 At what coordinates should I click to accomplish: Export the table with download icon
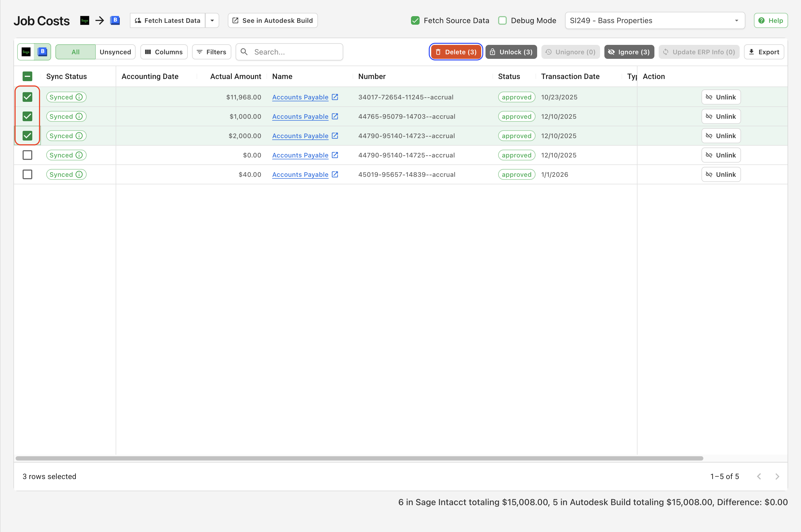pyautogui.click(x=764, y=52)
